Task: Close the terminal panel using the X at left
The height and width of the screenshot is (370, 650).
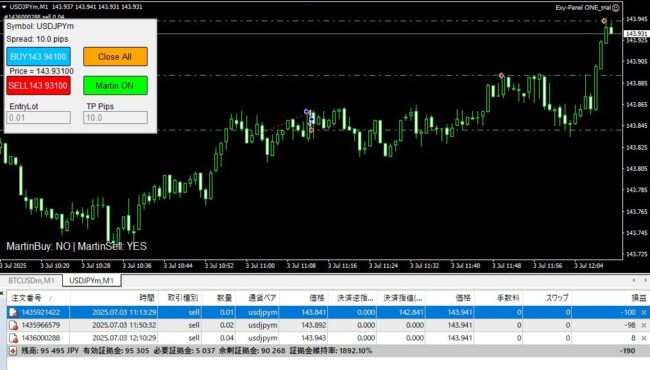Action: 2,293
